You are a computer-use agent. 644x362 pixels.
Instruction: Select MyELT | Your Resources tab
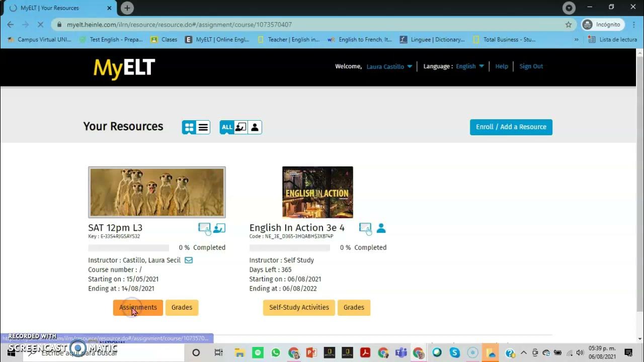[60, 8]
